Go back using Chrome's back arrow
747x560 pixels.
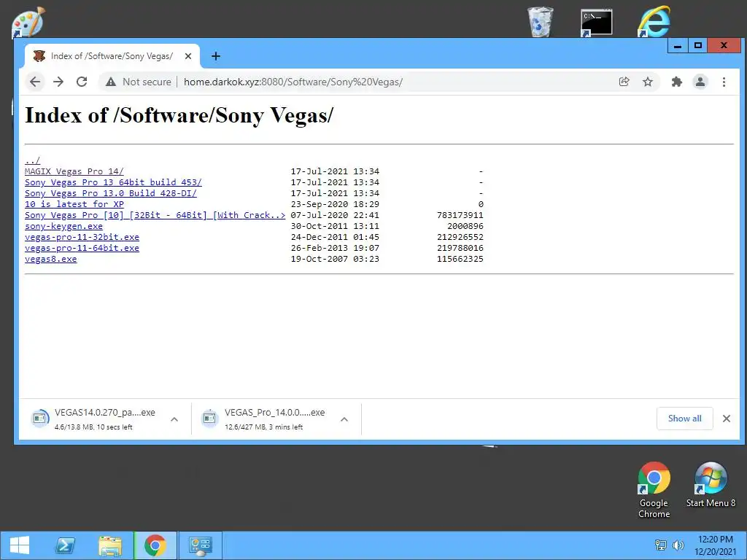(35, 82)
